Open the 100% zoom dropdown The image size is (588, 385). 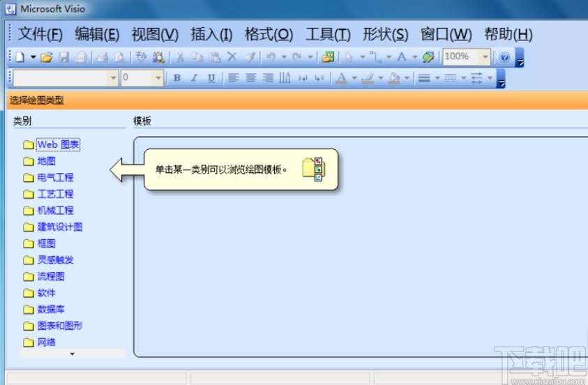(x=485, y=57)
